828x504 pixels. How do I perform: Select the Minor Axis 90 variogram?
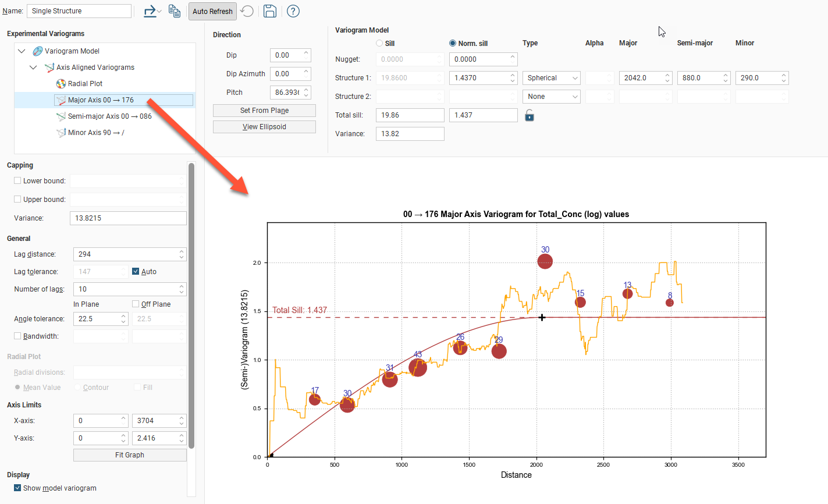point(95,133)
